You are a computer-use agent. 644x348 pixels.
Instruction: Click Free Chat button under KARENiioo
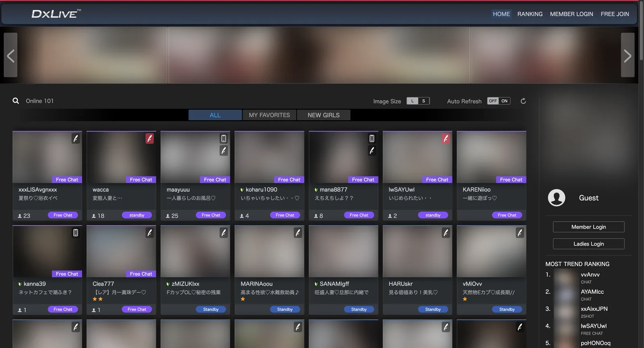[507, 215]
